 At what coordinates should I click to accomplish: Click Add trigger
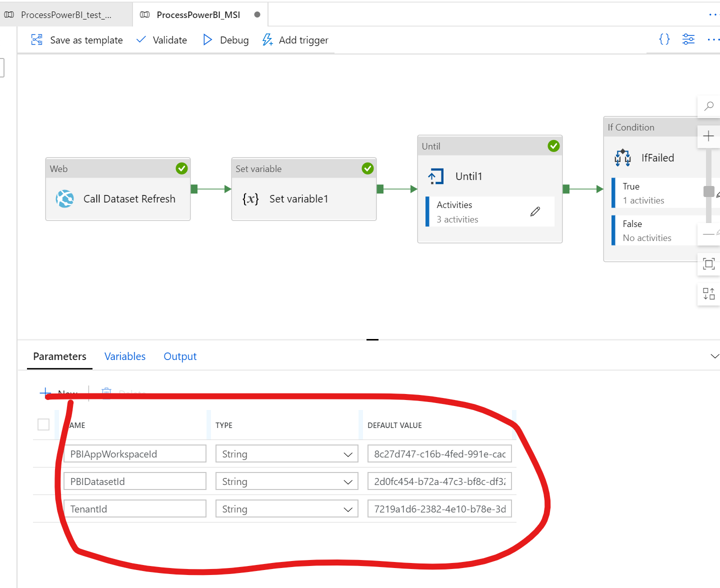pyautogui.click(x=295, y=40)
